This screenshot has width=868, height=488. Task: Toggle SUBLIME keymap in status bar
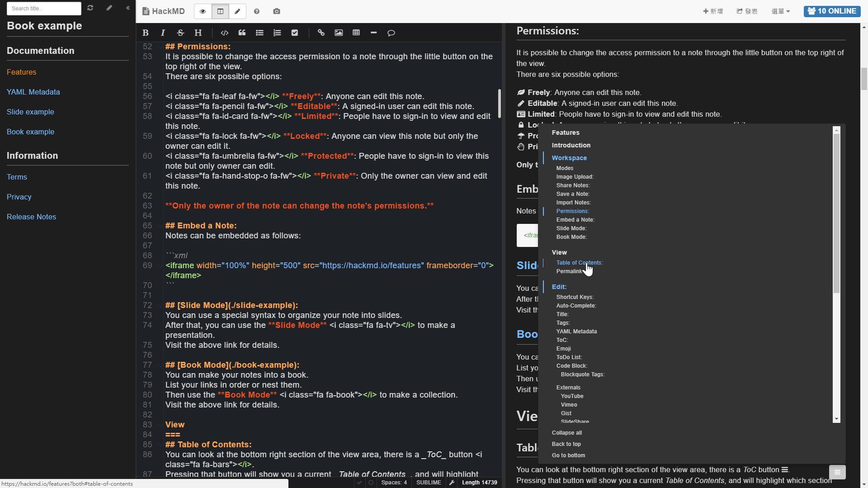[x=429, y=483]
